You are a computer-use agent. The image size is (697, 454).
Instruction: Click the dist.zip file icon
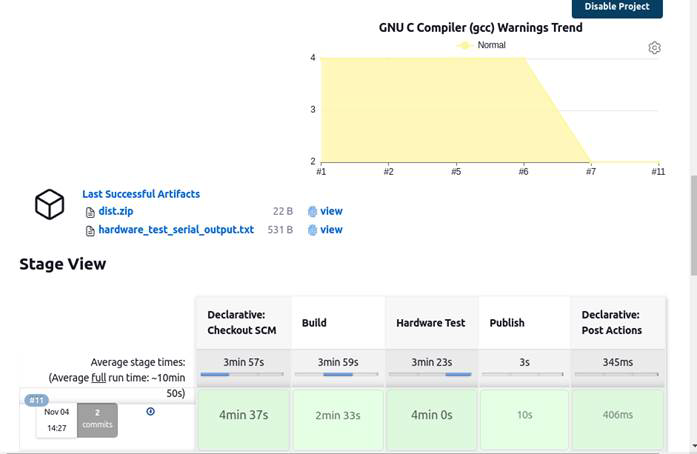tap(90, 212)
